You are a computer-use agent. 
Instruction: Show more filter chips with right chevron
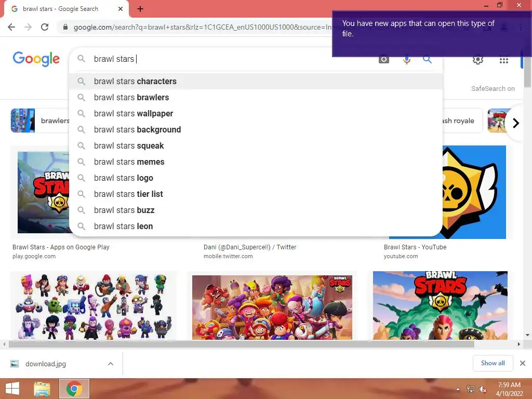(516, 123)
